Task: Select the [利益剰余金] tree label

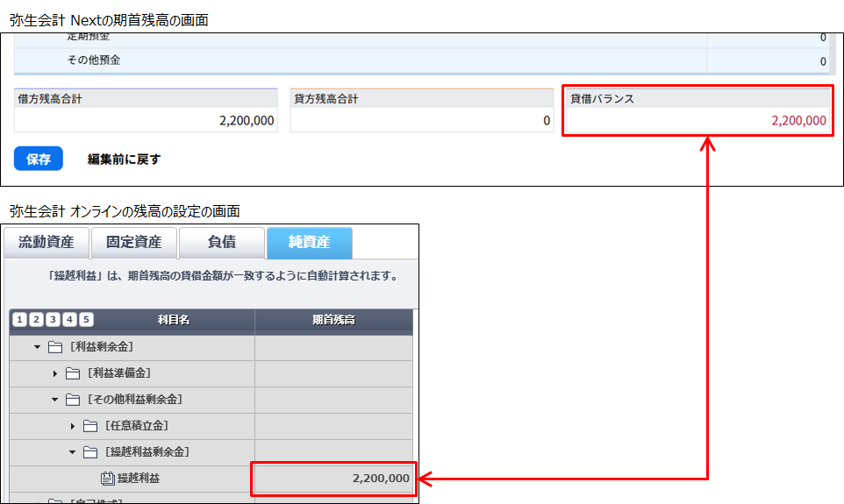Action: pyautogui.click(x=101, y=347)
